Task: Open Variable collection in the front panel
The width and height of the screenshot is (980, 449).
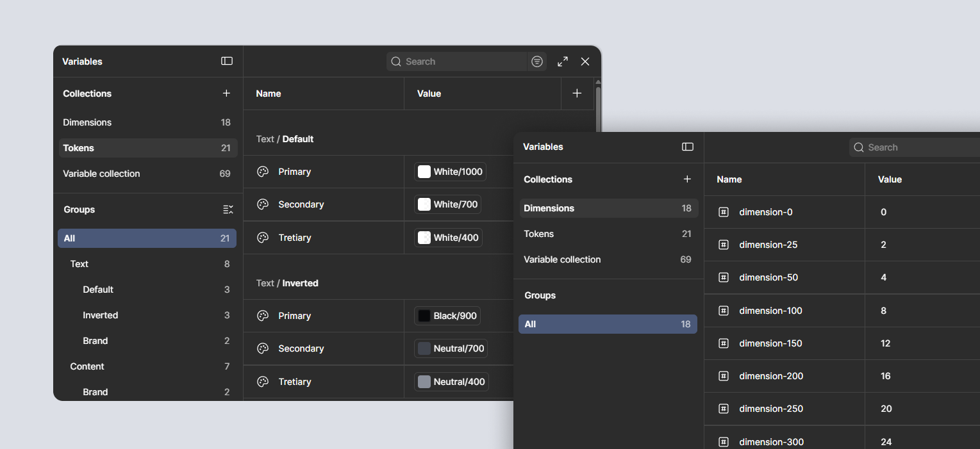Action: 608,259
